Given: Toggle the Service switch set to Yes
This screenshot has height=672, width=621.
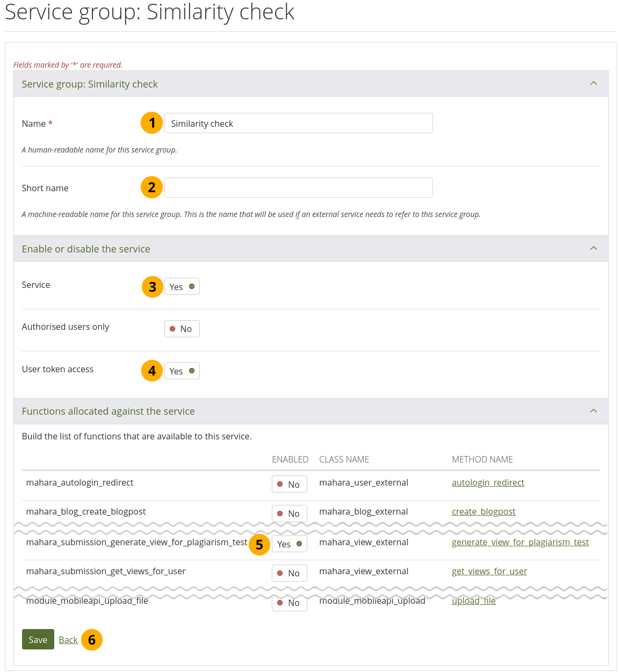Looking at the screenshot, I should (182, 286).
